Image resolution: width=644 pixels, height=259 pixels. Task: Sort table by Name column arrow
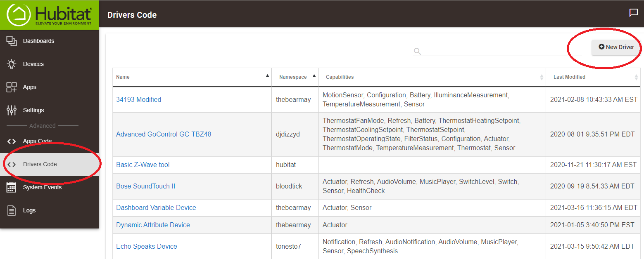pyautogui.click(x=267, y=76)
